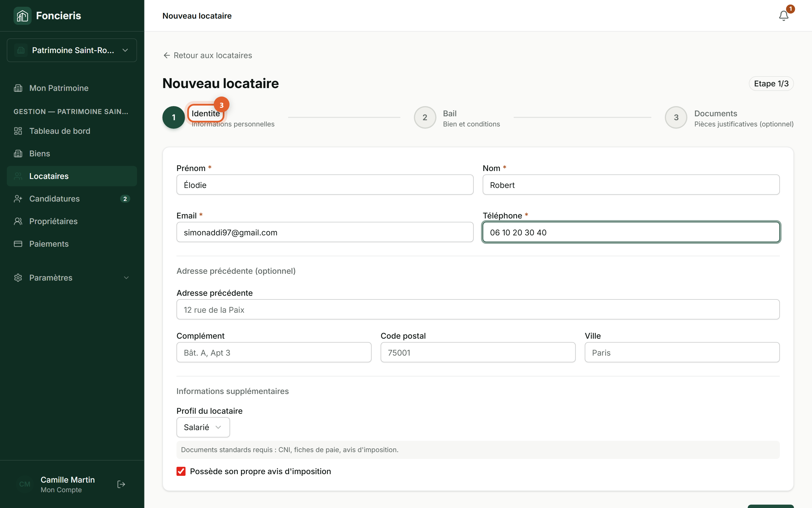Click the Documents standards requis note
Image resolution: width=812 pixels, height=508 pixels.
[x=478, y=450]
